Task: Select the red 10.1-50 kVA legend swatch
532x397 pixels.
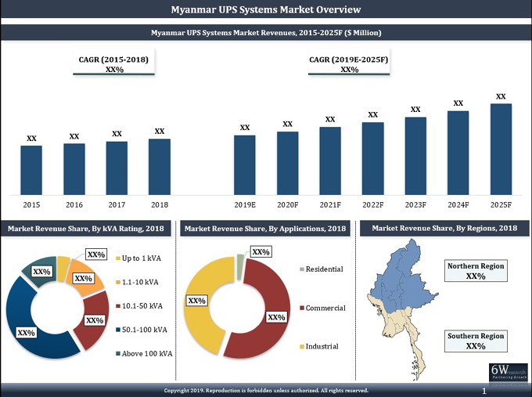Action: click(x=118, y=306)
